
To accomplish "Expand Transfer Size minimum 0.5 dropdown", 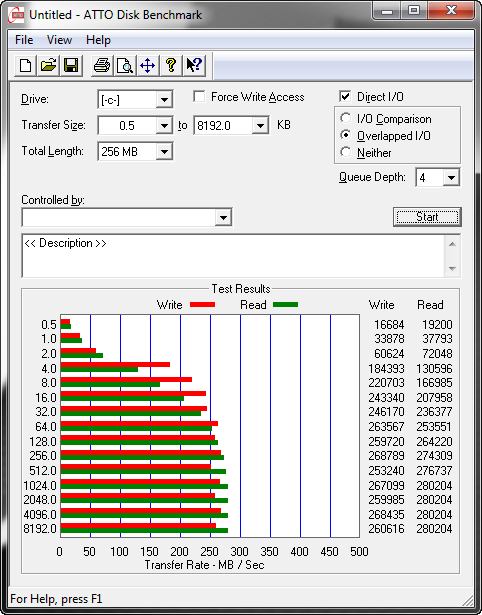I will (164, 126).
